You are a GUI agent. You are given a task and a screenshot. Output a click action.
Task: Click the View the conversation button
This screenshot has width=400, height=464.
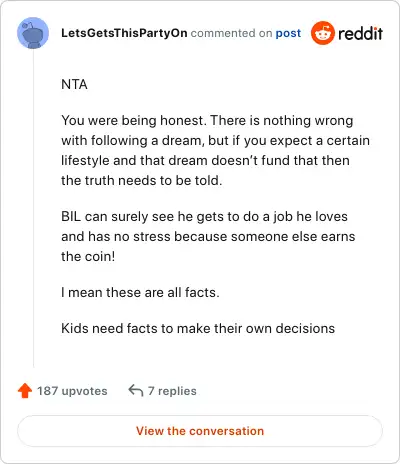[200, 431]
